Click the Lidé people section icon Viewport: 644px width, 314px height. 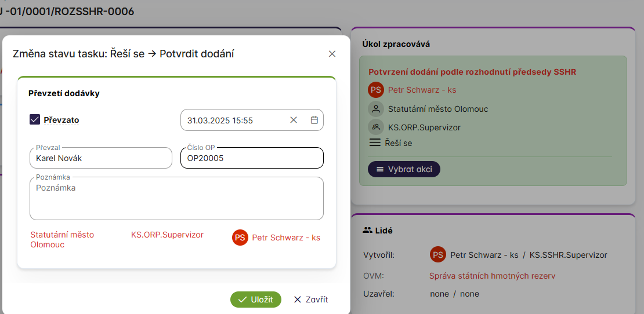(x=367, y=230)
